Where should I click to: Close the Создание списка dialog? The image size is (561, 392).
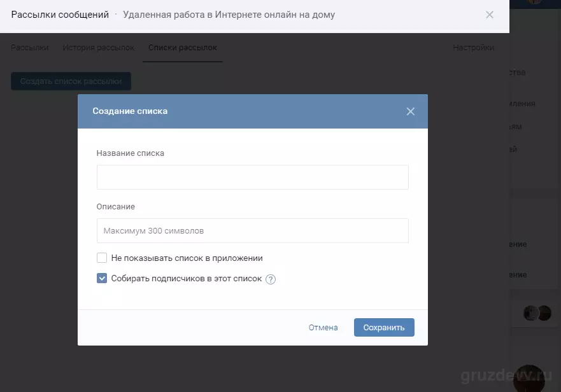pos(410,111)
